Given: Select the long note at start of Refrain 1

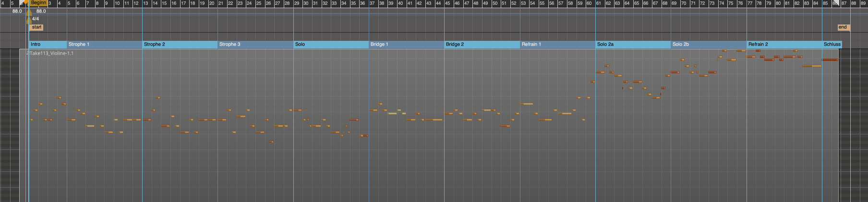Looking at the screenshot, I should tap(527, 104).
